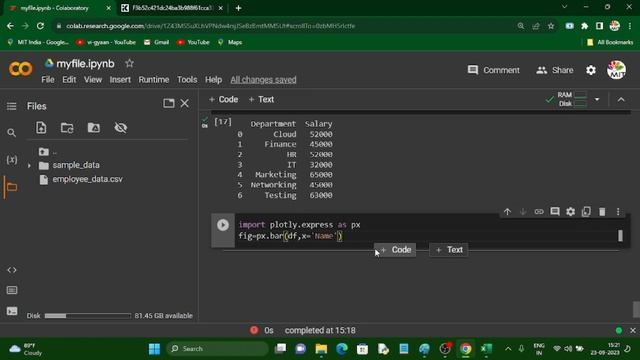
Task: Open the YouTube bookmark
Action: click(193, 42)
